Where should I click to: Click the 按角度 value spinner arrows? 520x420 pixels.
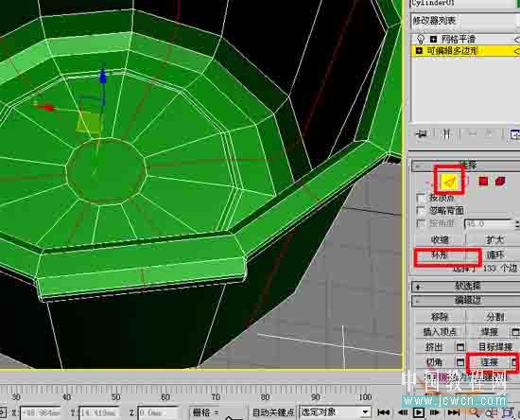tap(517, 224)
